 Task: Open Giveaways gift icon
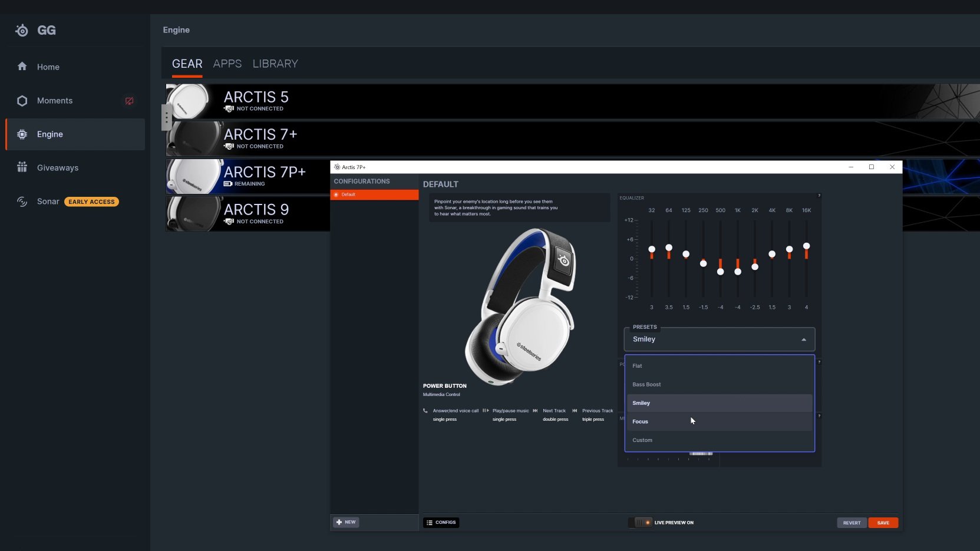point(22,167)
